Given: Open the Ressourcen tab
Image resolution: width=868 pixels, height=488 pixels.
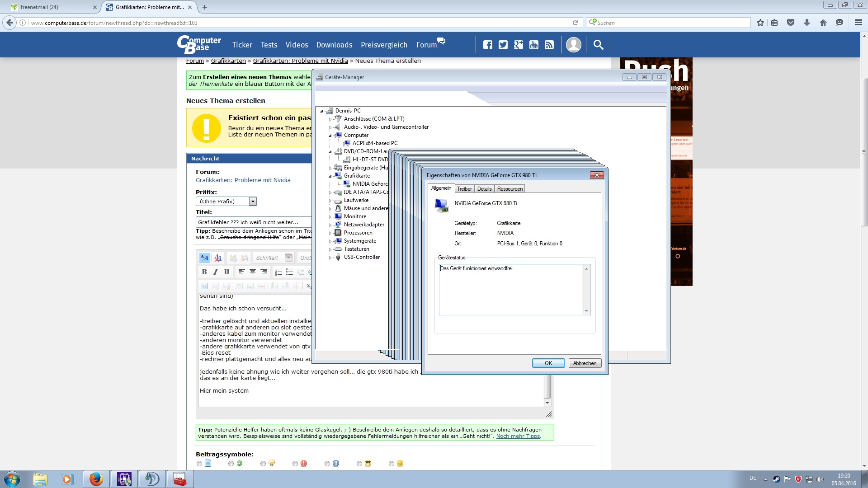Looking at the screenshot, I should (509, 189).
